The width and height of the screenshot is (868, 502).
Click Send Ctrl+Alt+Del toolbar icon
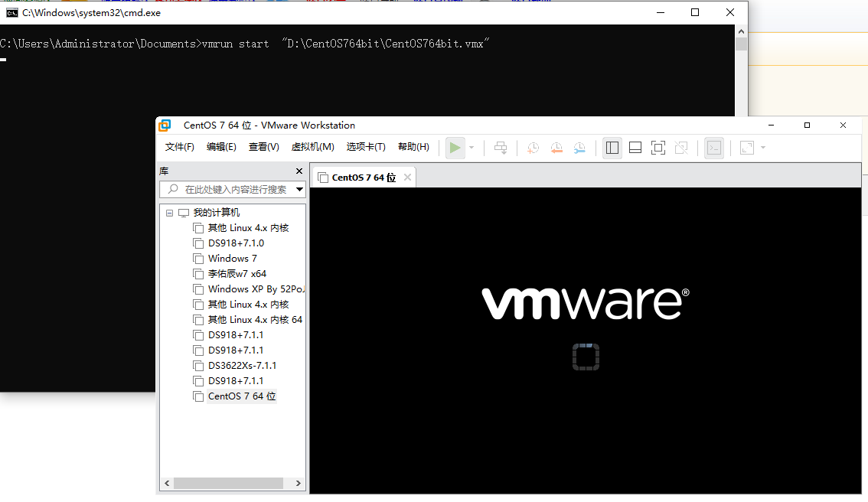tap(501, 148)
